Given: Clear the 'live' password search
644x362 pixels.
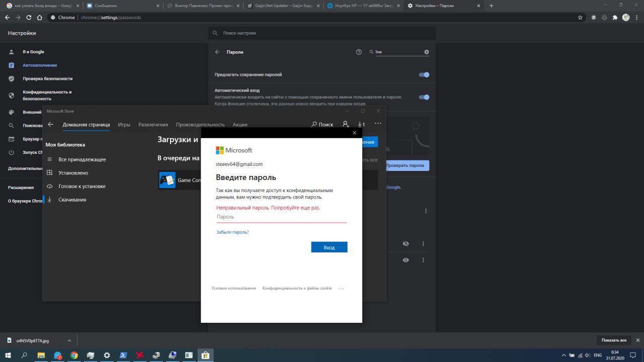Looking at the screenshot, I should [x=427, y=52].
